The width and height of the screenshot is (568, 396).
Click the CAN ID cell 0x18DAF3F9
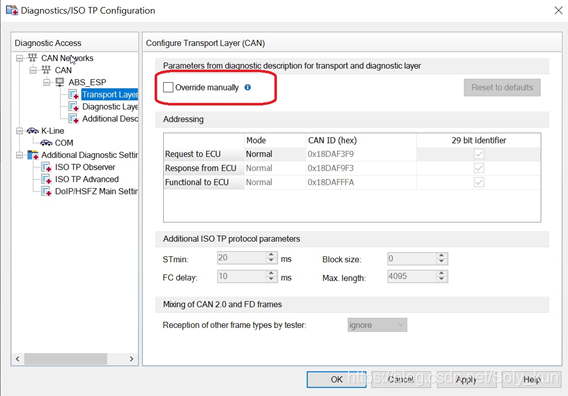coord(361,154)
